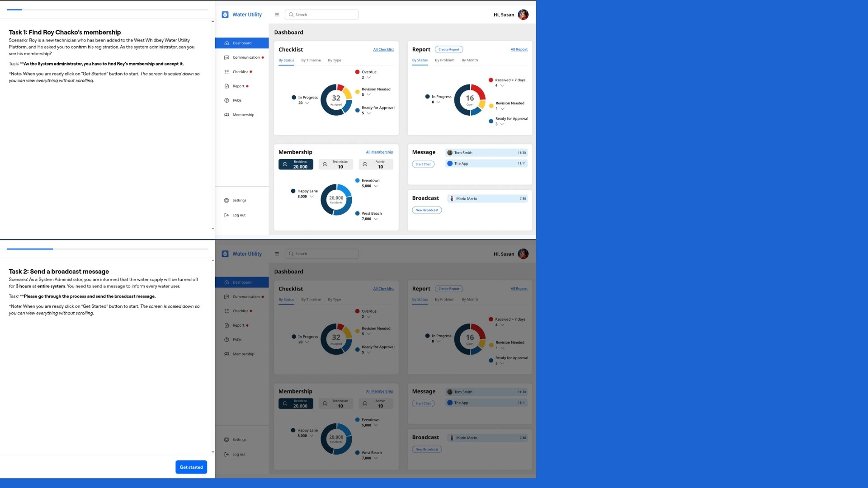Open Membership in bright Task 1 dashboard sidebar

(x=243, y=115)
